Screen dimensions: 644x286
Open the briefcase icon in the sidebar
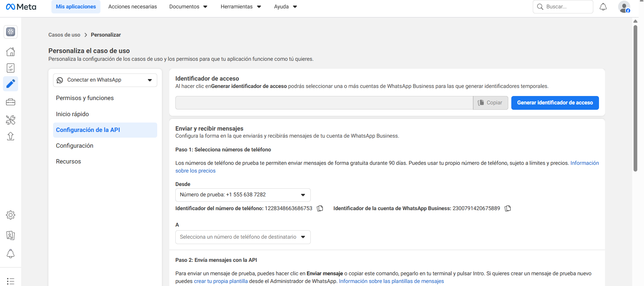tap(11, 102)
